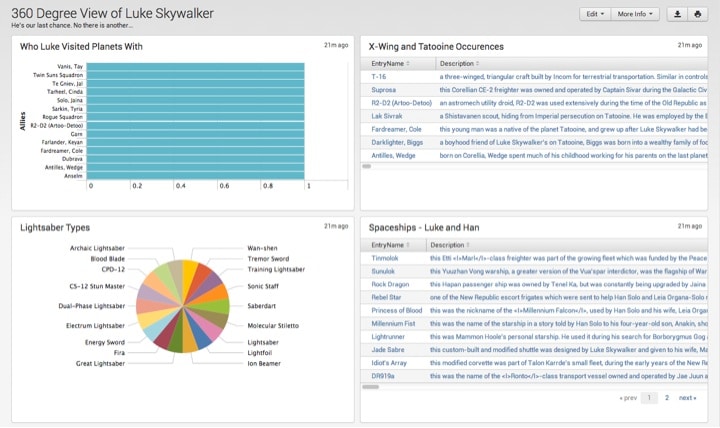Screen dimensions: 720x428
Task: Click the Vanis, Tay bar in chart
Action: pos(195,67)
